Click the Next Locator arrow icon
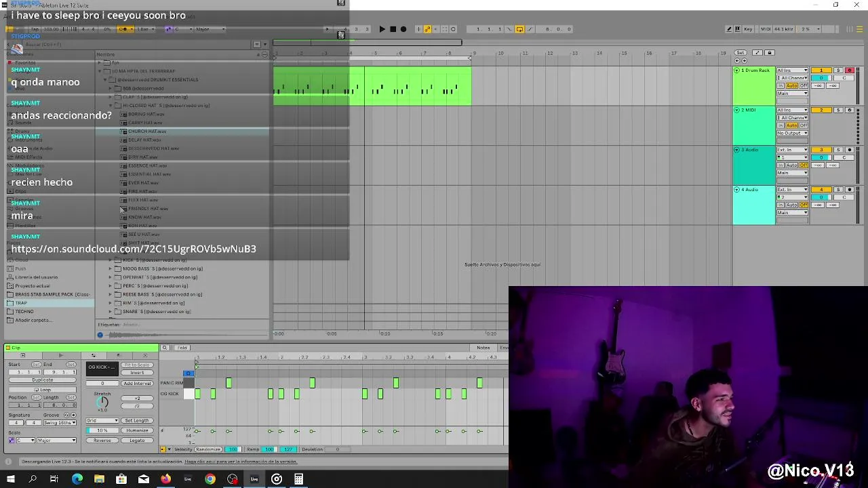This screenshot has width=868, height=488. coord(744,60)
